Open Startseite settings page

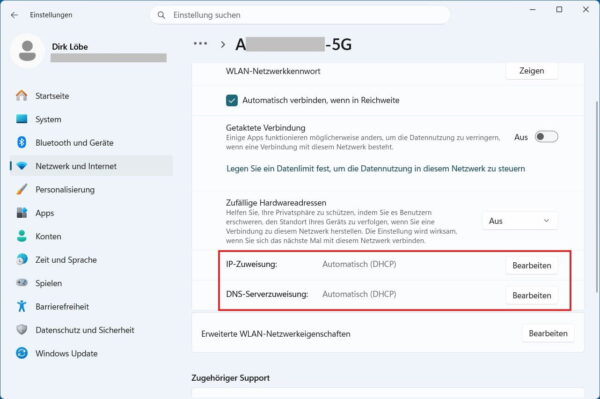pyautogui.click(x=91, y=96)
